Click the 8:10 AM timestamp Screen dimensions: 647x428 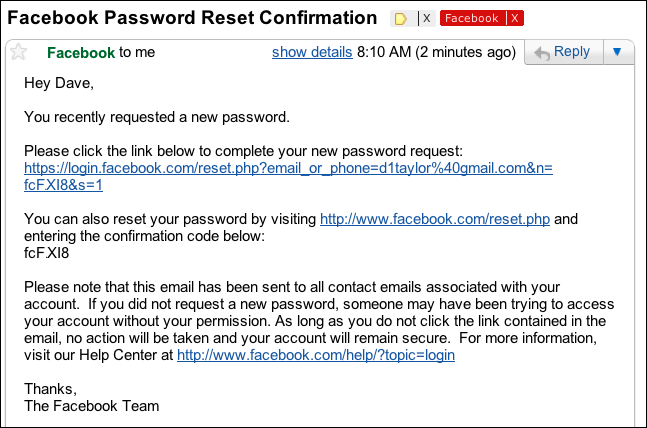384,52
